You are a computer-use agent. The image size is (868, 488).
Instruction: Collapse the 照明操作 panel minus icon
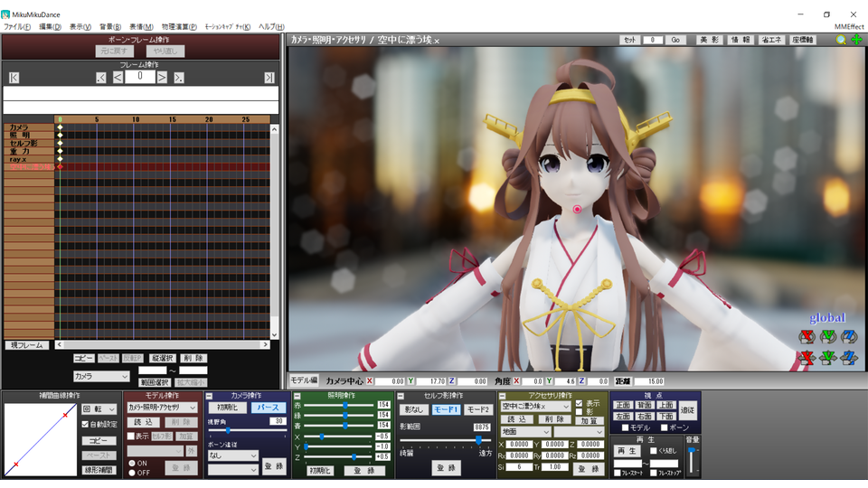[297, 396]
